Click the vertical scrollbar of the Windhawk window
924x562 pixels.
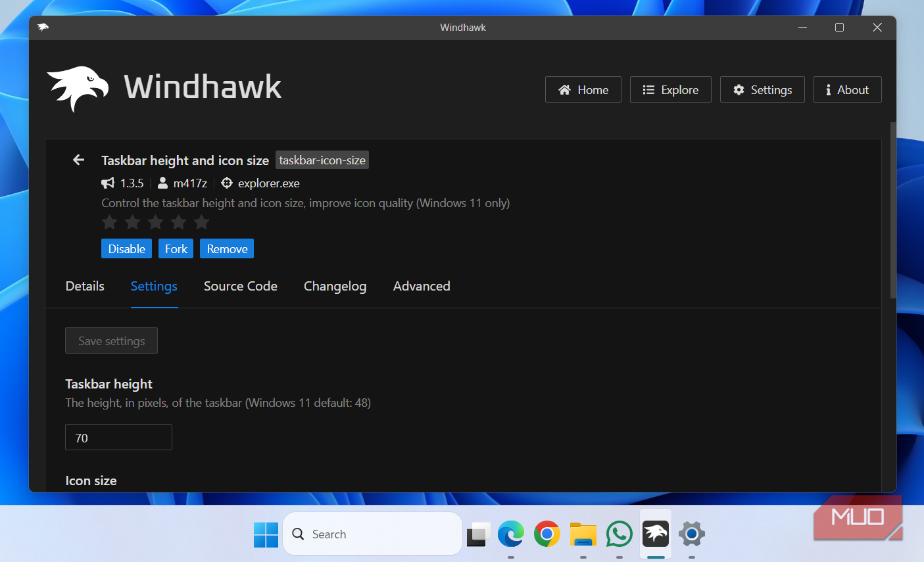tap(892, 210)
